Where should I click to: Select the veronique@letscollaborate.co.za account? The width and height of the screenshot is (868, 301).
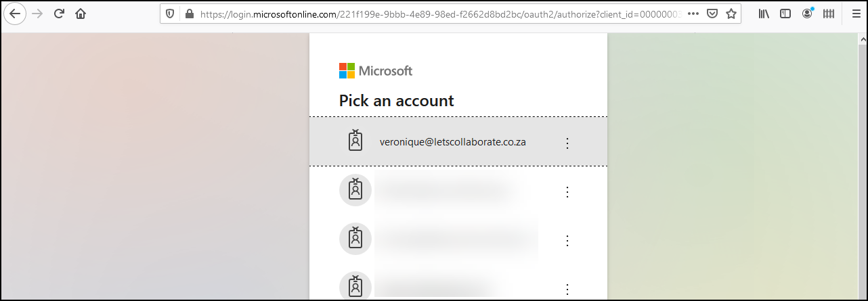[x=452, y=142]
